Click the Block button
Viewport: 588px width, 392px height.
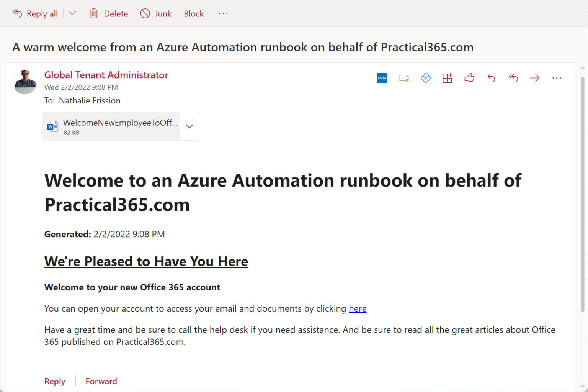coord(194,14)
